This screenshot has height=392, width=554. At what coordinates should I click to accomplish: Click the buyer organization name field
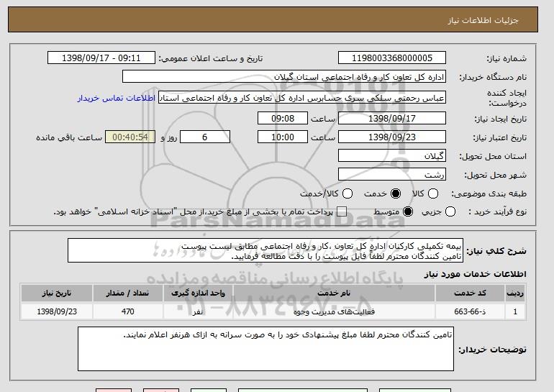pos(284,77)
